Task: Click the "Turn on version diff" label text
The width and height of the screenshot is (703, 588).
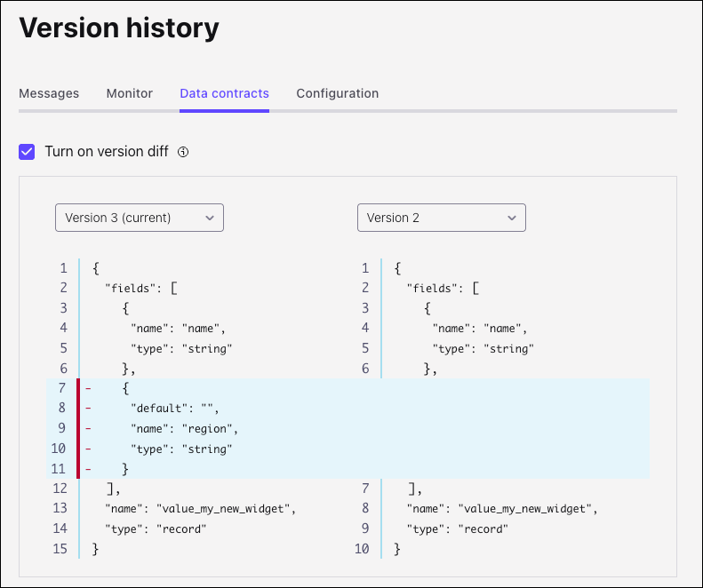Action: 107,152
